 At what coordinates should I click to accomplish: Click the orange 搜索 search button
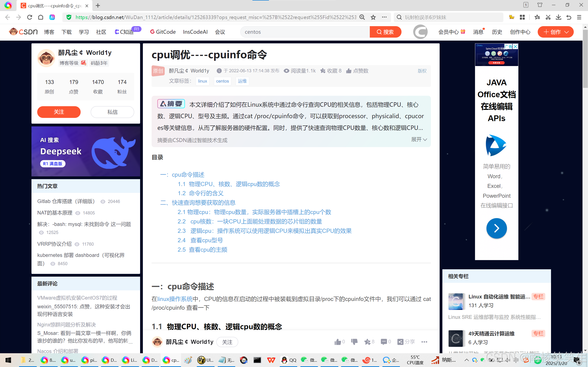tap(385, 32)
